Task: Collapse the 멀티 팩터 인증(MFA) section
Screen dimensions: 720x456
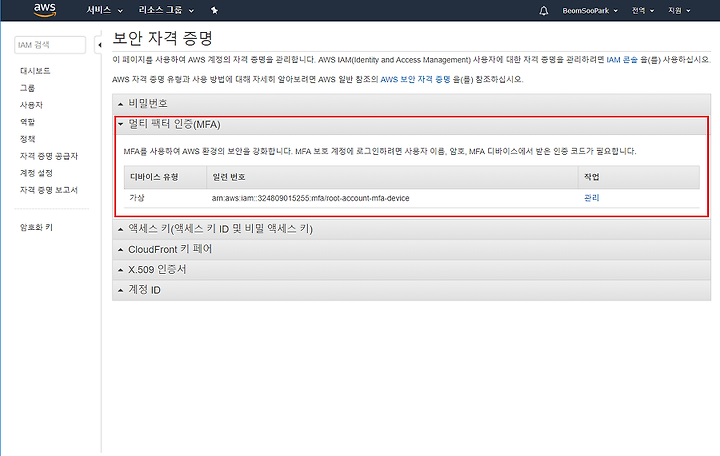Action: coord(411,124)
